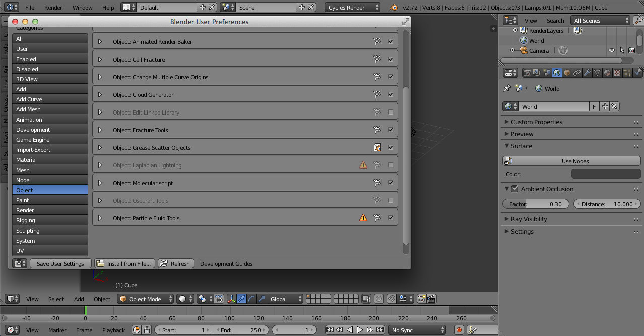The width and height of the screenshot is (644, 336).
Task: Toggle Camera renderability icon in outliner
Action: click(631, 50)
